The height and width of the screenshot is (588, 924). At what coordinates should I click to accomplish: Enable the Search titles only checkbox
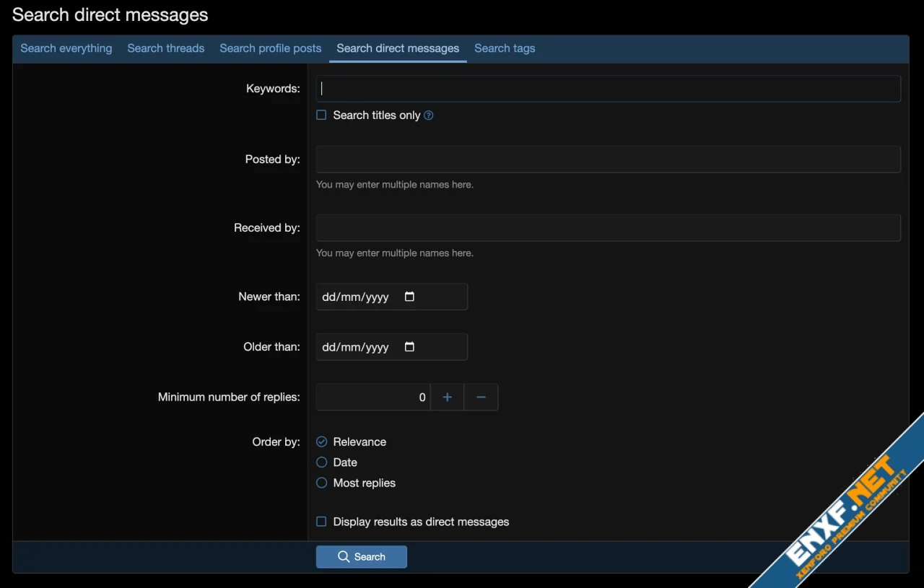[322, 115]
